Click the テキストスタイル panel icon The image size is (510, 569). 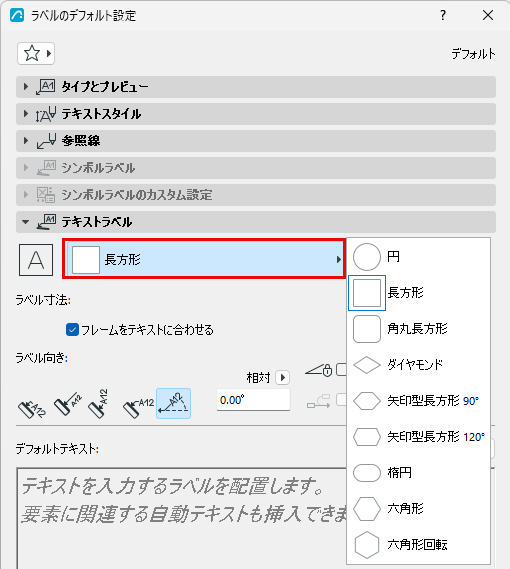[x=45, y=114]
